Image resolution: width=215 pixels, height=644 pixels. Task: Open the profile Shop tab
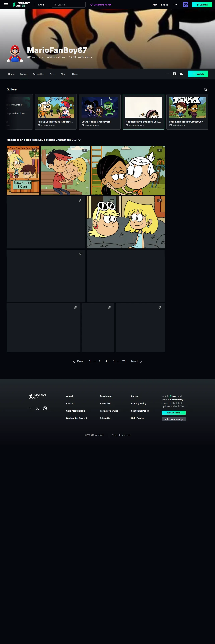point(63,74)
